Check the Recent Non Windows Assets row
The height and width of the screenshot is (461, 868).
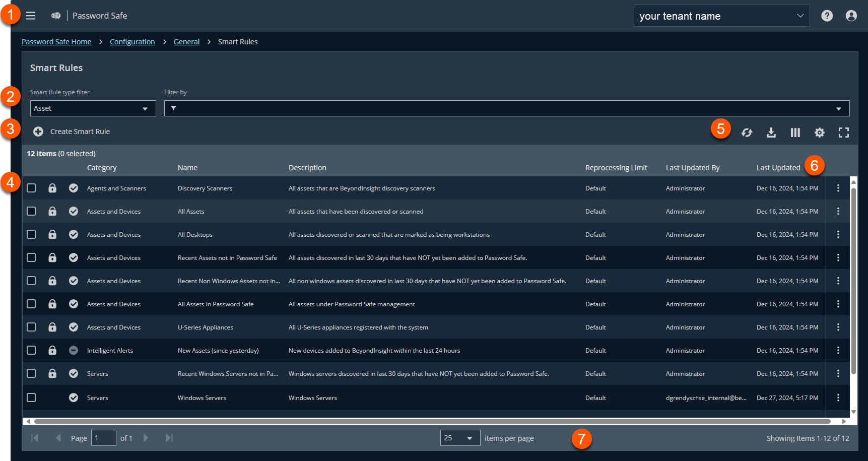(31, 281)
